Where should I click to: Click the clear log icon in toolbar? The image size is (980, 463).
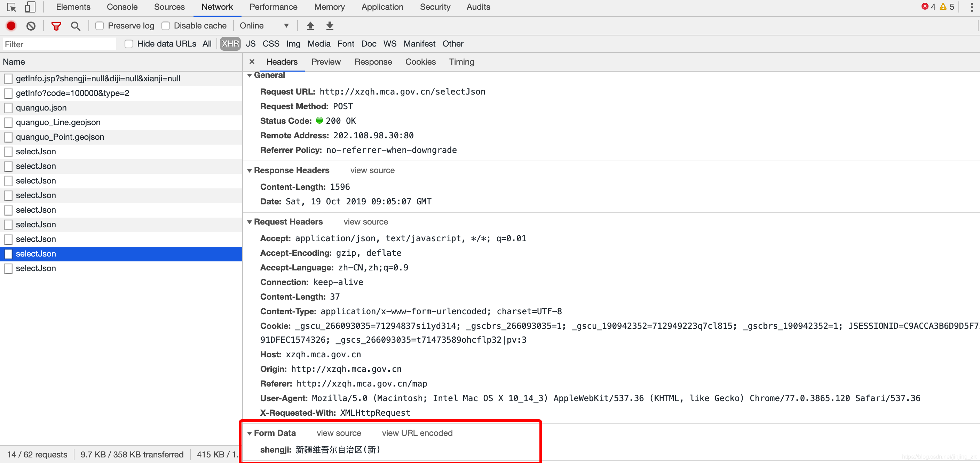pos(31,26)
